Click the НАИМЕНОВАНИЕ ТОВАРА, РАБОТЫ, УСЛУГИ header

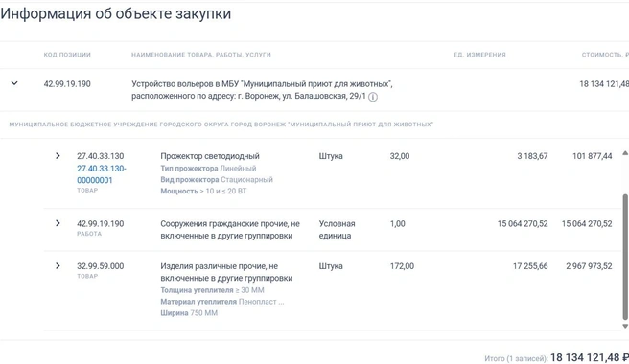(201, 55)
